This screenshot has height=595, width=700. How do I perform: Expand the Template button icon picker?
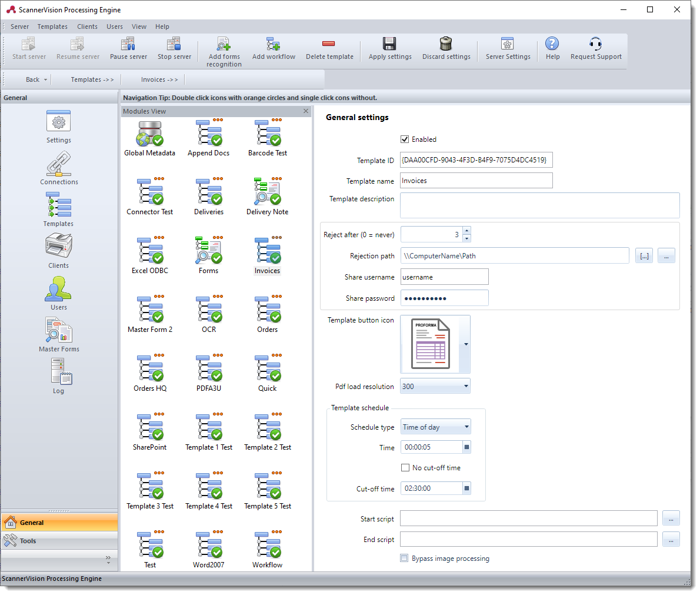tap(466, 344)
